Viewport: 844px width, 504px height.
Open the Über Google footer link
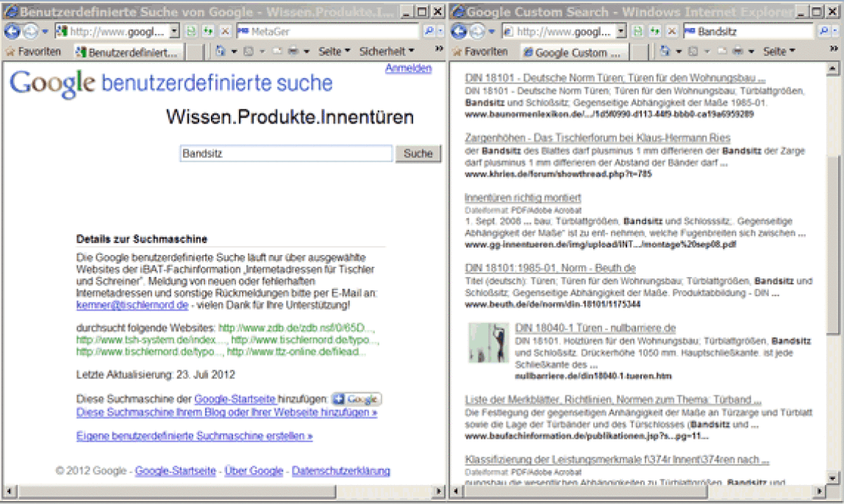(x=254, y=471)
